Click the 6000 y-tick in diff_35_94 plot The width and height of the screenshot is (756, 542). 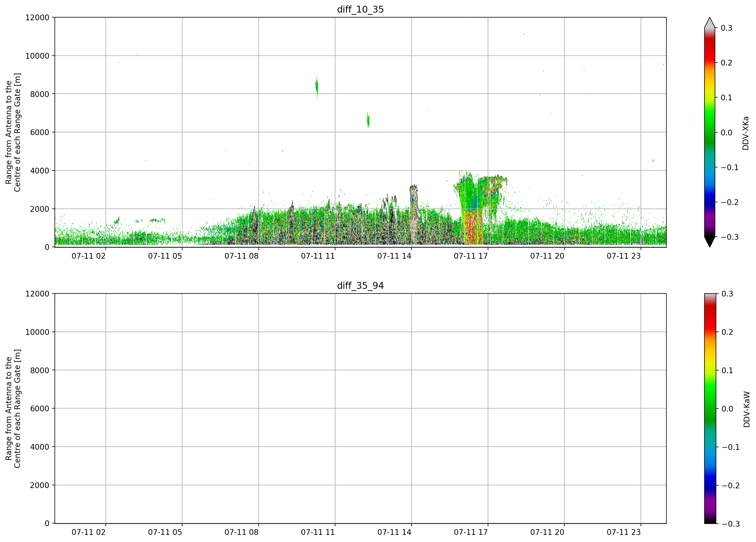[x=40, y=409]
